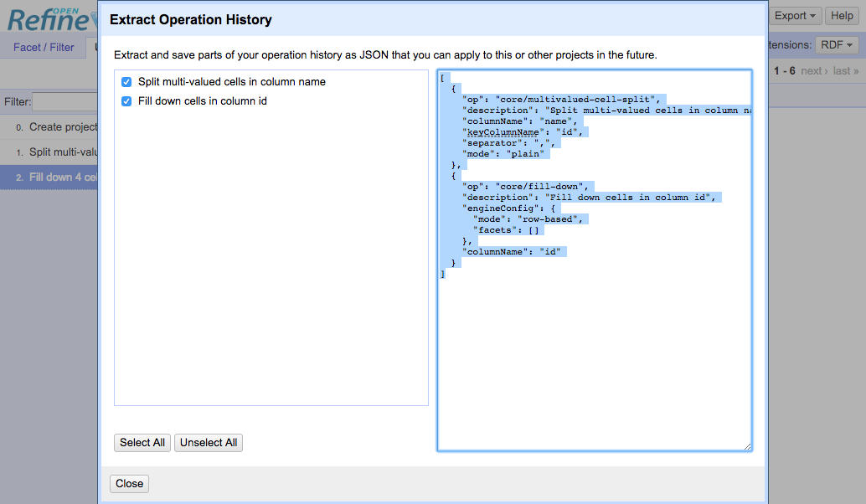Image resolution: width=866 pixels, height=504 pixels.
Task: Click the OpenRefine logo
Action: coord(51,20)
